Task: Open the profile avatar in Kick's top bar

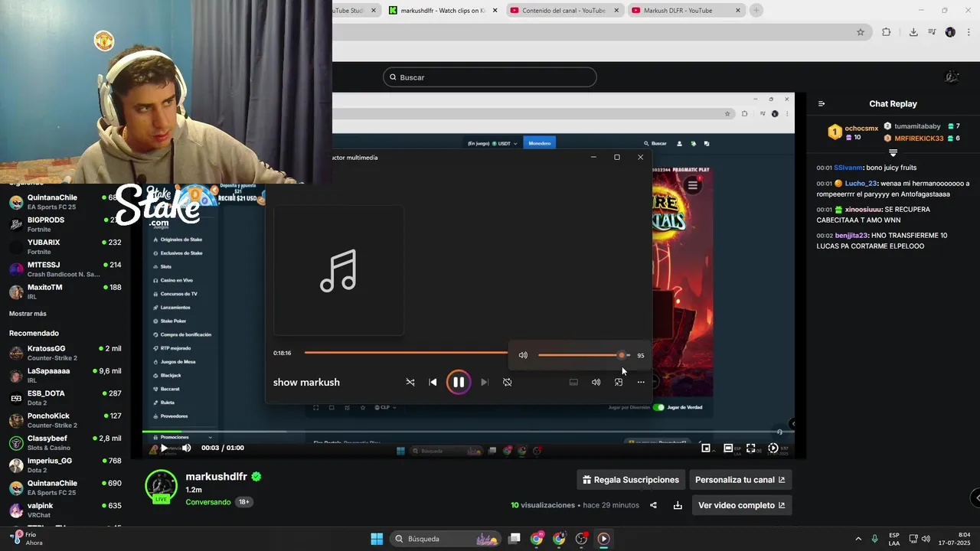Action: pos(952,77)
